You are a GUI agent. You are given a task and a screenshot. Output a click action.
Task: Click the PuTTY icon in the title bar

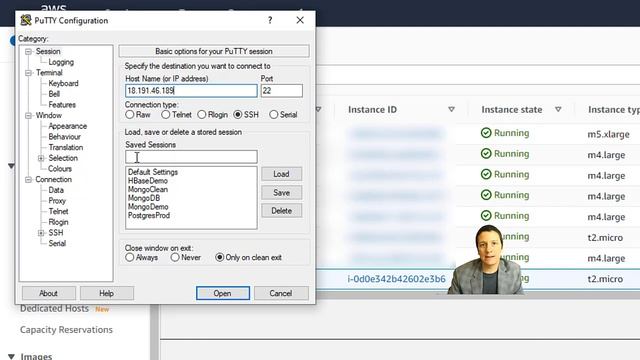[26, 20]
